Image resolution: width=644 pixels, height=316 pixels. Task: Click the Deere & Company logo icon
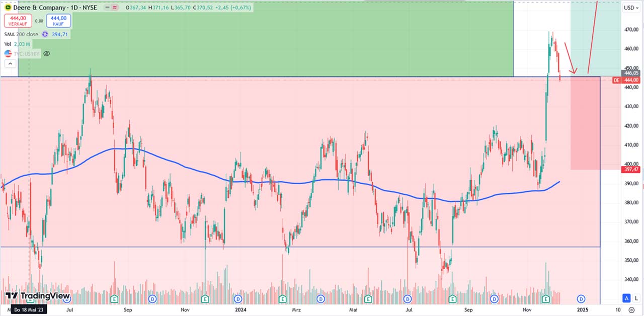tap(8, 8)
